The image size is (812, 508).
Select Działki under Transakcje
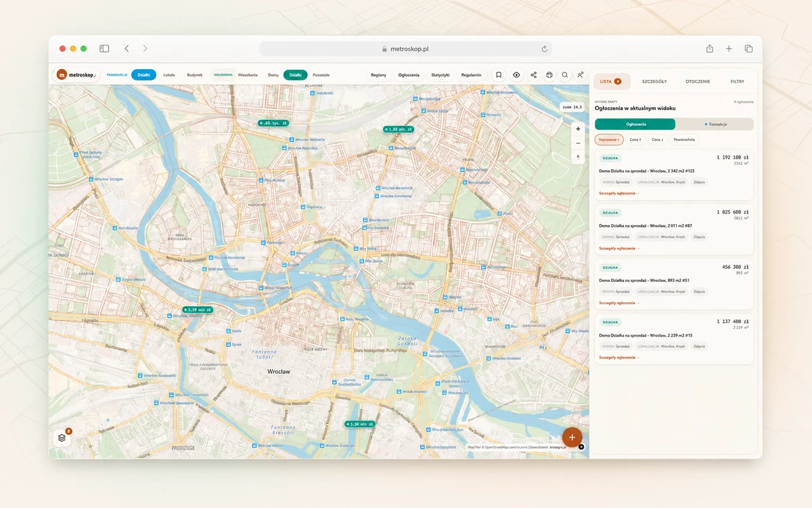(x=143, y=75)
